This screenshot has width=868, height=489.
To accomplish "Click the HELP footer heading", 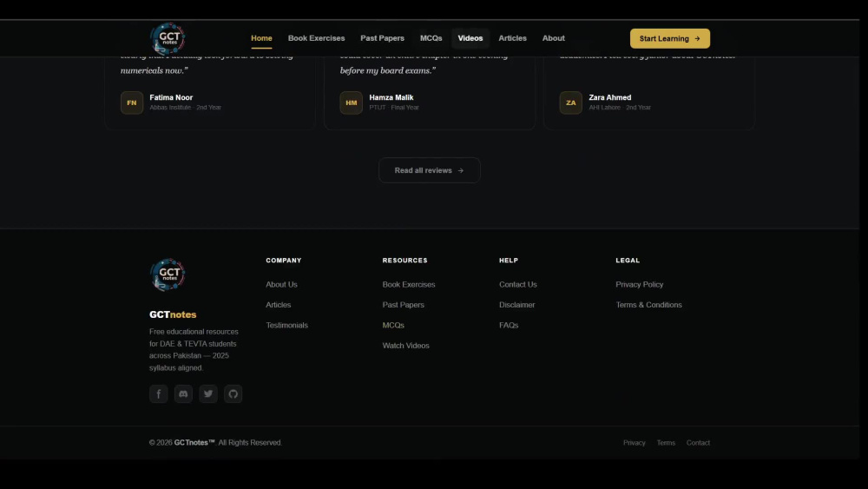I will 508,261.
